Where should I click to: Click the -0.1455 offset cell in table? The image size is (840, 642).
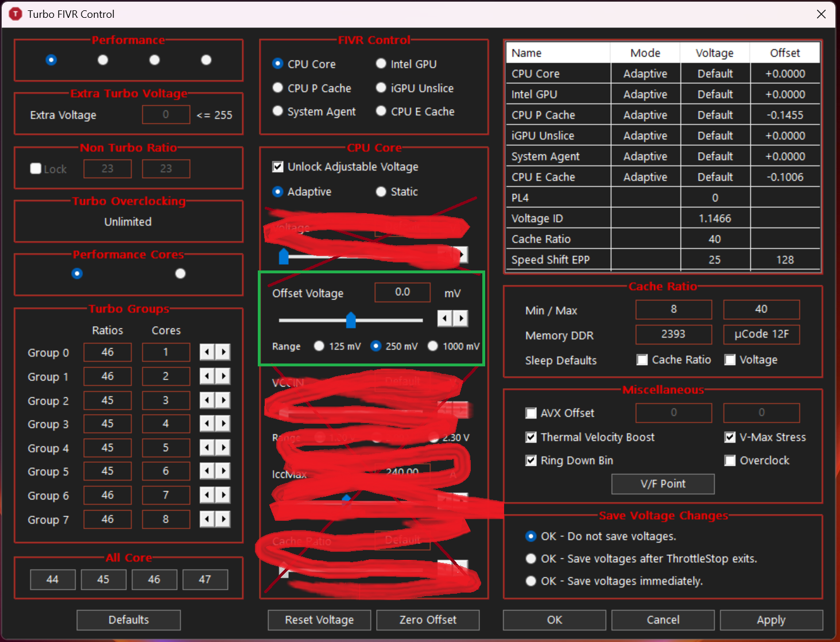tap(785, 115)
